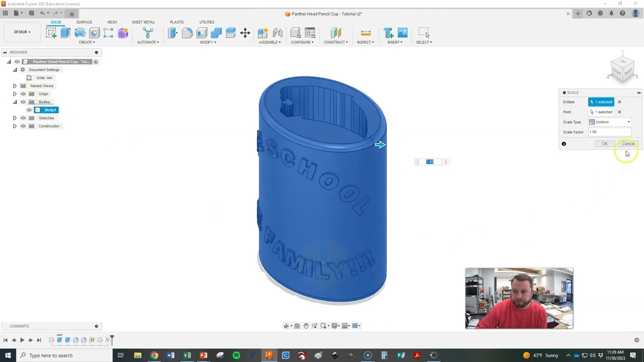The width and height of the screenshot is (644, 362).
Task: Switch to the MESH tab
Action: tap(112, 22)
